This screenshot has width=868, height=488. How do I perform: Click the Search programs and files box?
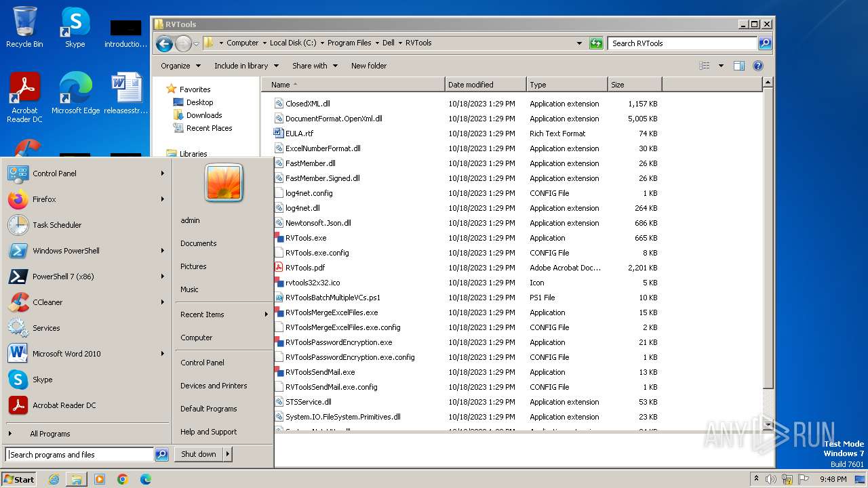point(80,455)
